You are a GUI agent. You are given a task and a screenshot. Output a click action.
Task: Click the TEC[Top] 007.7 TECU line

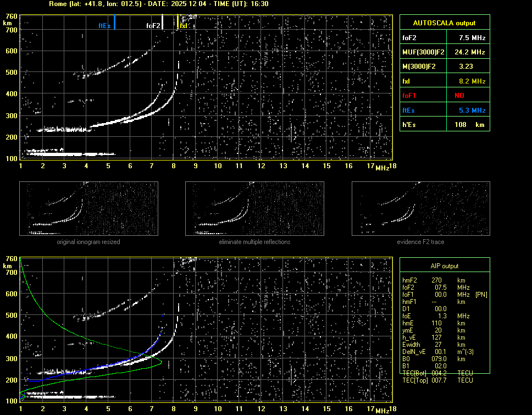[437, 380]
